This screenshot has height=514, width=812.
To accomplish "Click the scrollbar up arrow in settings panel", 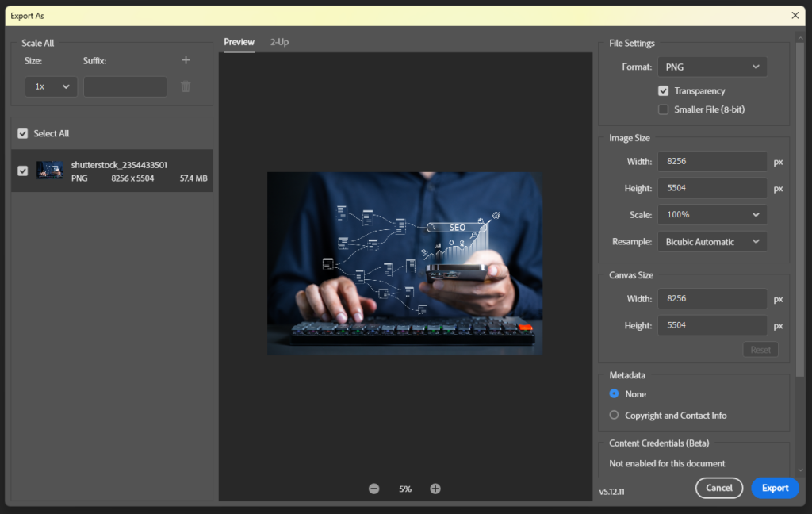I will point(800,38).
